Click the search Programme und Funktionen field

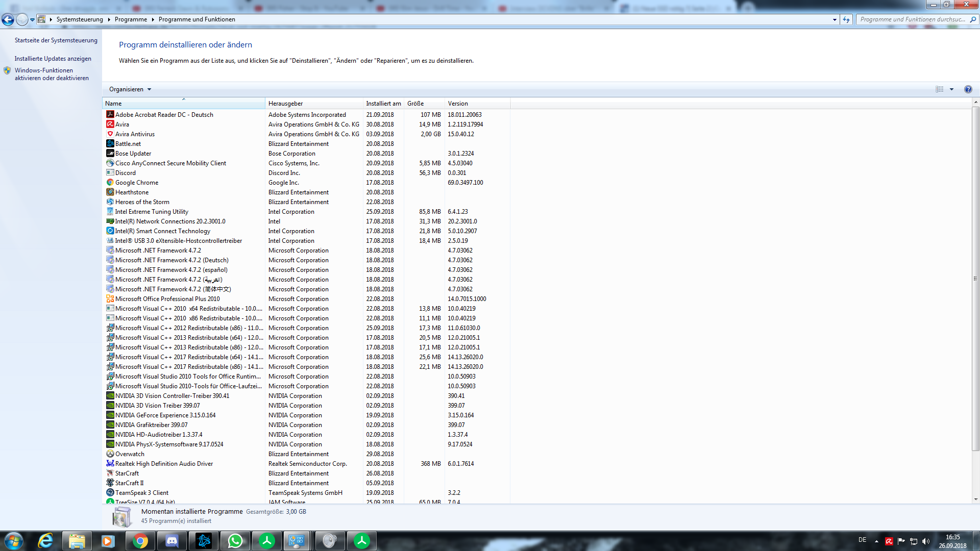tap(912, 19)
